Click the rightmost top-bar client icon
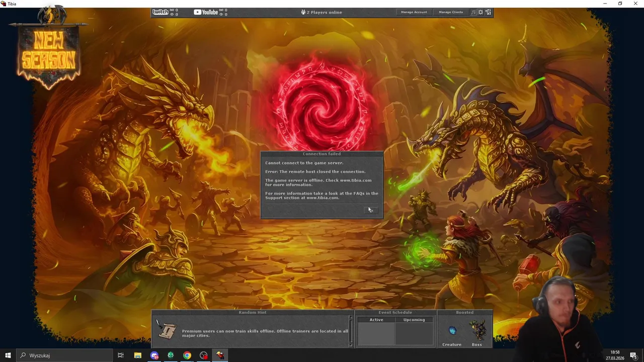Image resolution: width=644 pixels, height=362 pixels. (488, 12)
